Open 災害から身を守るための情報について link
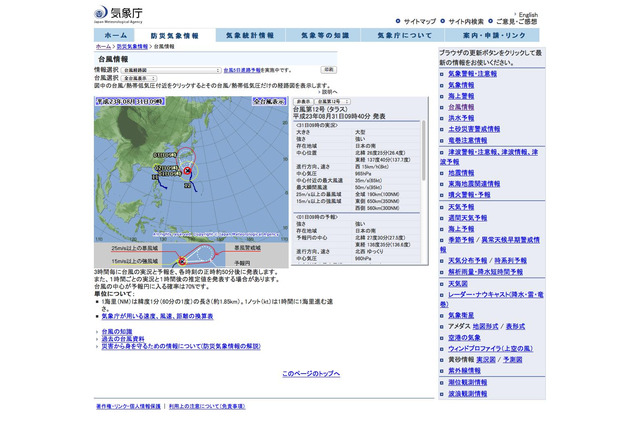 tap(181, 346)
